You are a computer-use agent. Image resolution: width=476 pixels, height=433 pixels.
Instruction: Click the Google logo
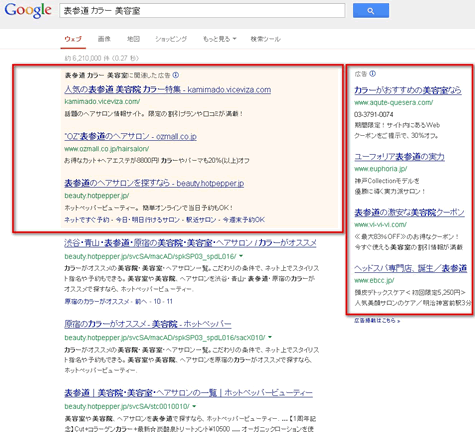(28, 10)
